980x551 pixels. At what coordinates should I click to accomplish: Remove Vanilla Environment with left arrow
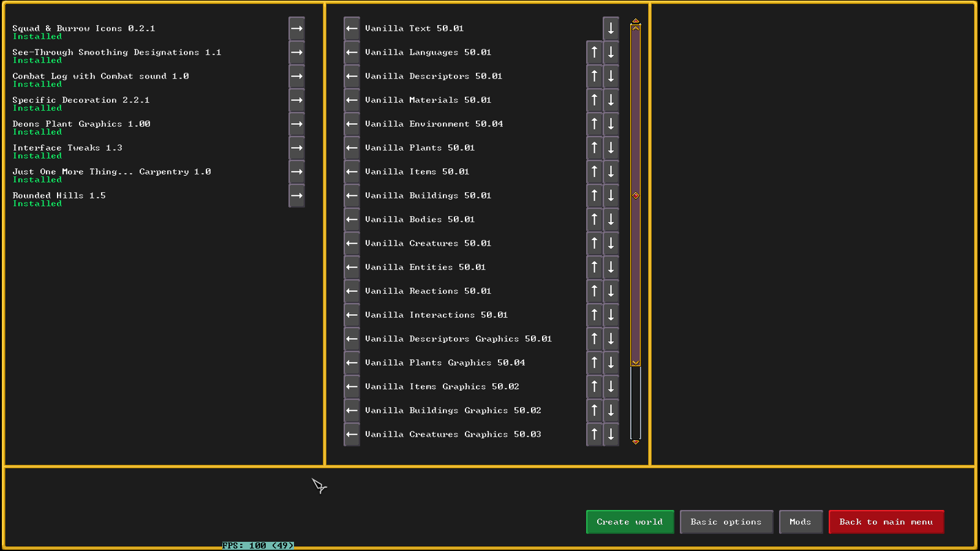click(352, 124)
